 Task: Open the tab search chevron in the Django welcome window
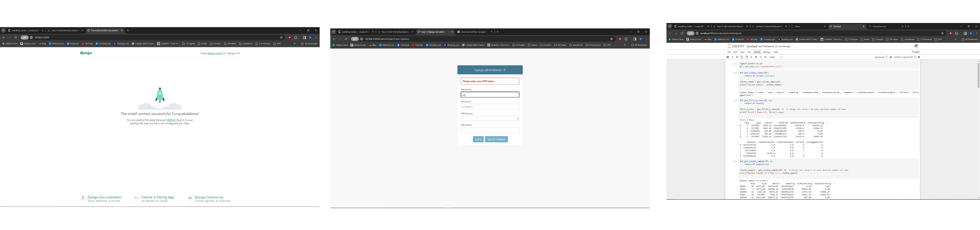(3, 30)
